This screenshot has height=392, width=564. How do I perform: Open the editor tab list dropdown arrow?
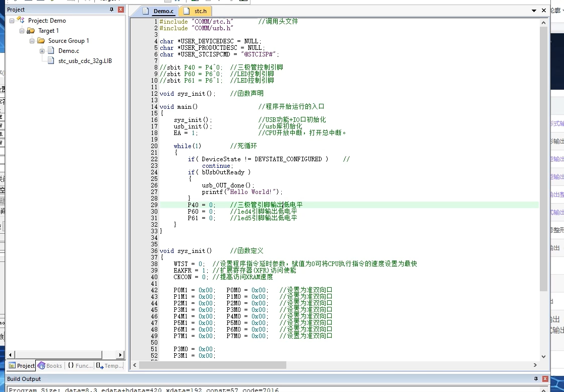[534, 11]
